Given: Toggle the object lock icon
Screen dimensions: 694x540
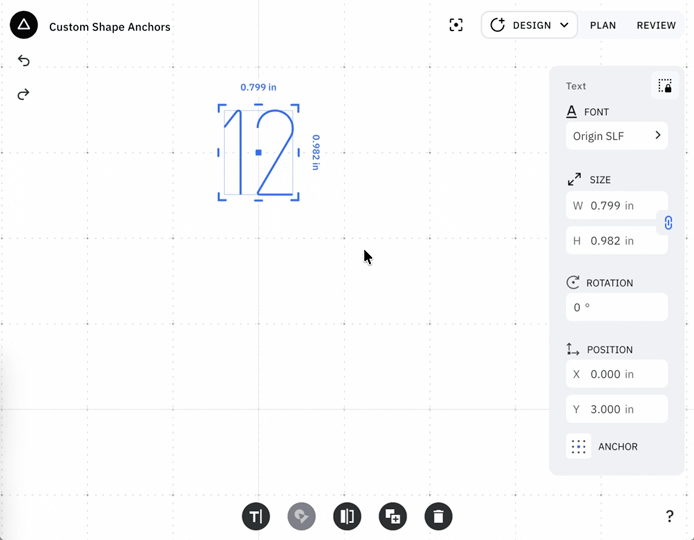Looking at the screenshot, I should click(x=665, y=86).
